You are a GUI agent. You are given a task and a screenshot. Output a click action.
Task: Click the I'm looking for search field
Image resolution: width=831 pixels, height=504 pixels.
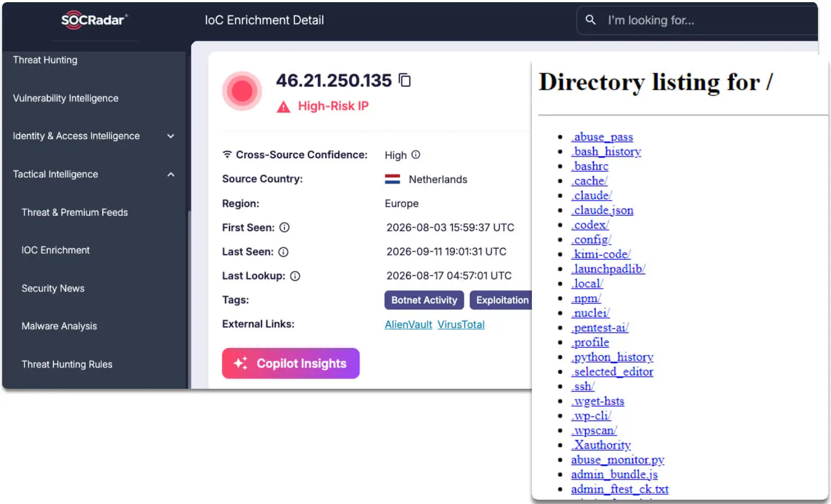coord(696,20)
